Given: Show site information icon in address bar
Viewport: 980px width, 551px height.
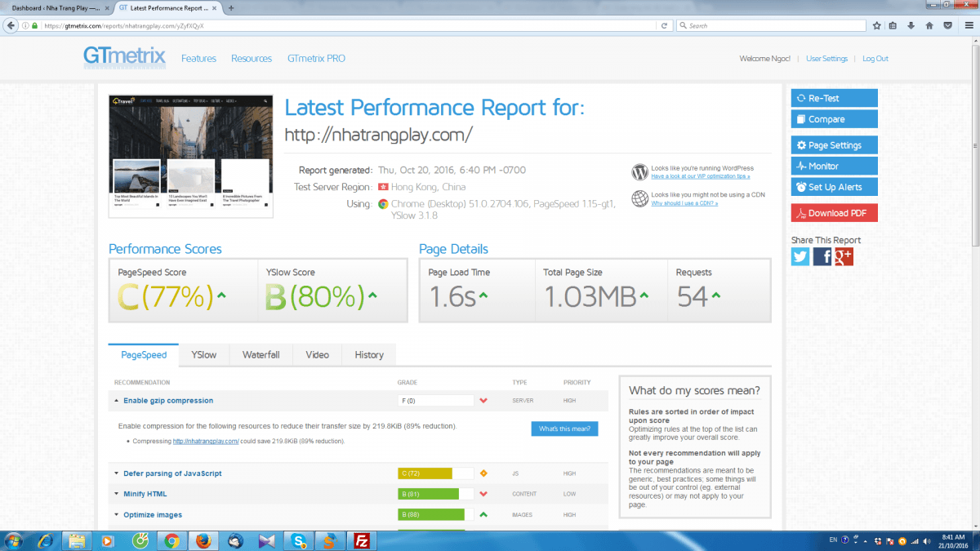Looking at the screenshot, I should pos(25,25).
